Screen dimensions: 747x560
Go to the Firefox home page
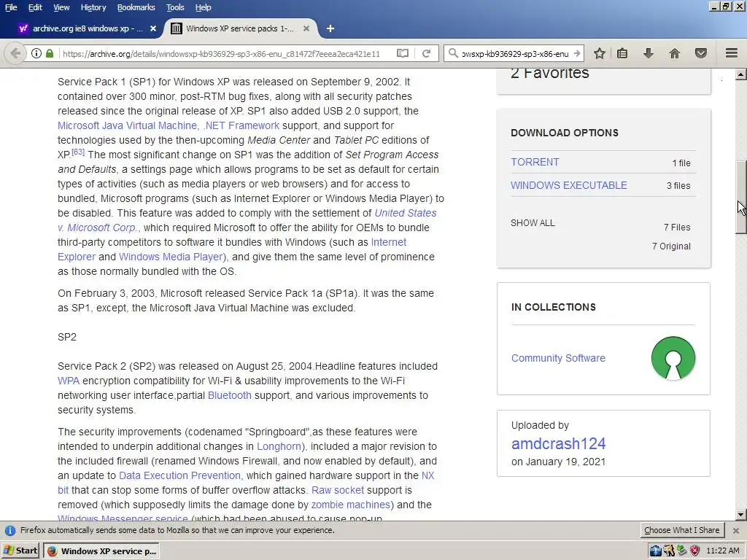point(674,53)
